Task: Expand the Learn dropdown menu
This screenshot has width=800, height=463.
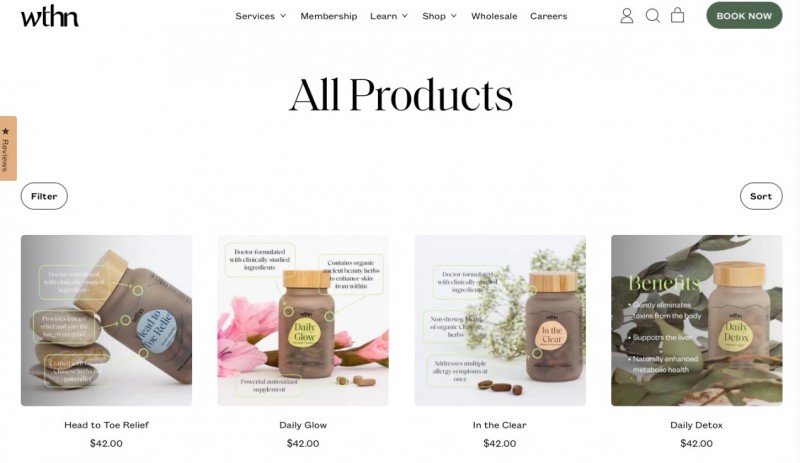Action: (389, 16)
